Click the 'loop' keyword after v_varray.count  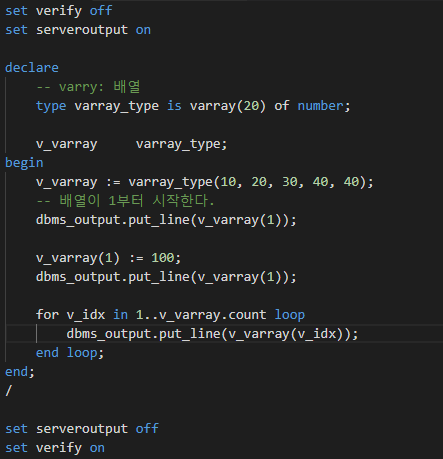point(289,315)
